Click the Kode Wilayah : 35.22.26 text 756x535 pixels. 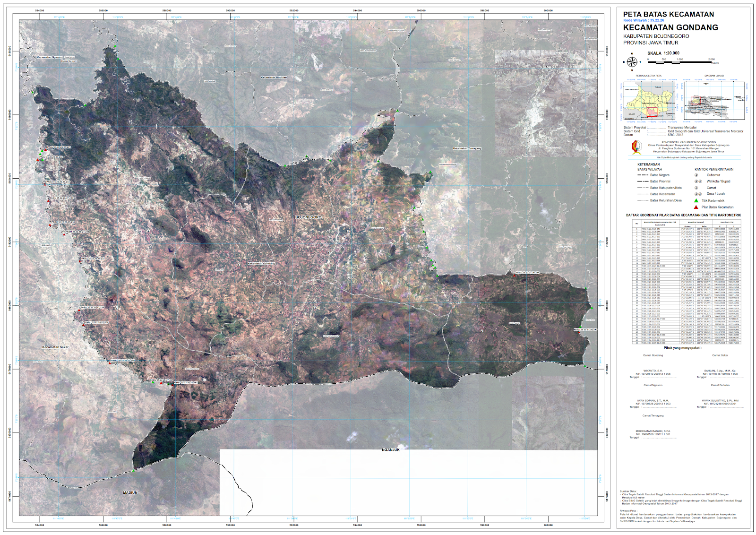[x=644, y=21]
